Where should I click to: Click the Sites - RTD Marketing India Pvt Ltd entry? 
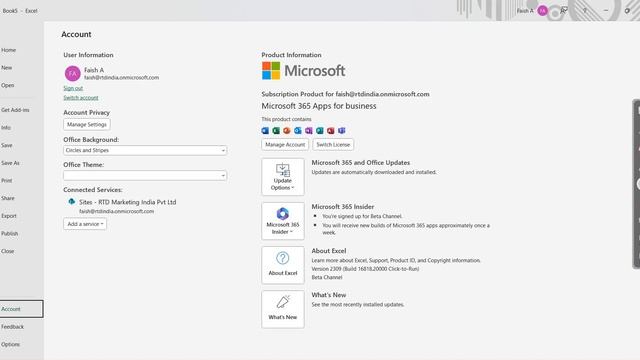tap(127, 202)
